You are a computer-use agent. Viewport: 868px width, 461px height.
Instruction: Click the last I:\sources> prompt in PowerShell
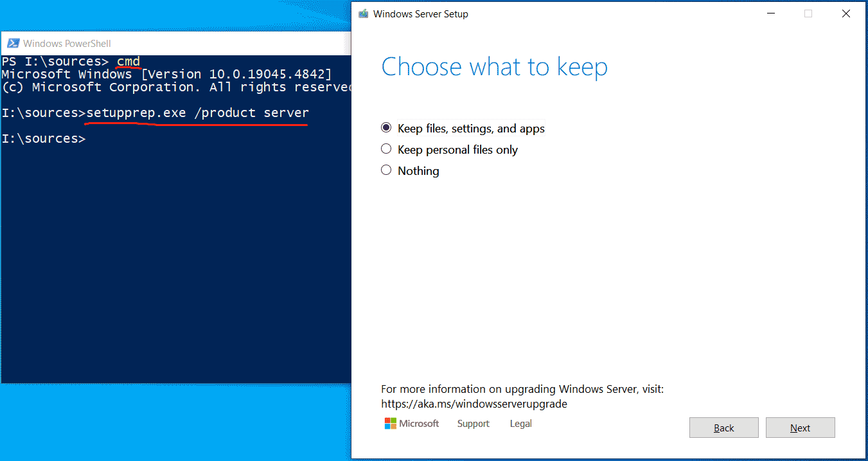pyautogui.click(x=43, y=139)
